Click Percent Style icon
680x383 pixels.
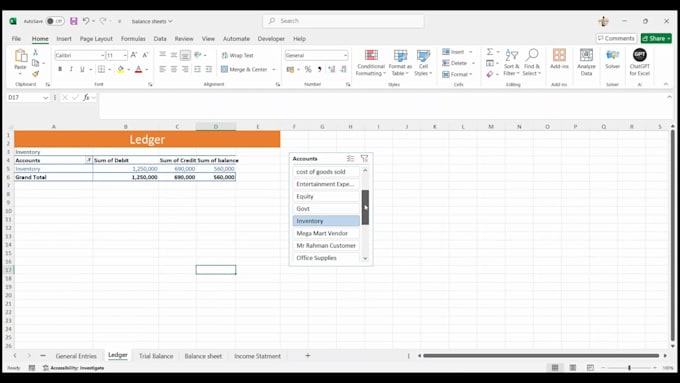pyautogui.click(x=308, y=69)
